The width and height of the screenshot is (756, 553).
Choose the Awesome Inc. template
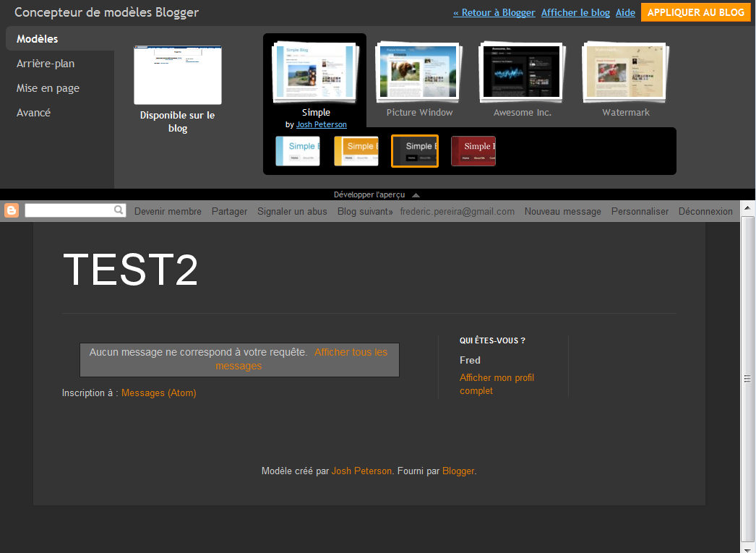tap(522, 72)
